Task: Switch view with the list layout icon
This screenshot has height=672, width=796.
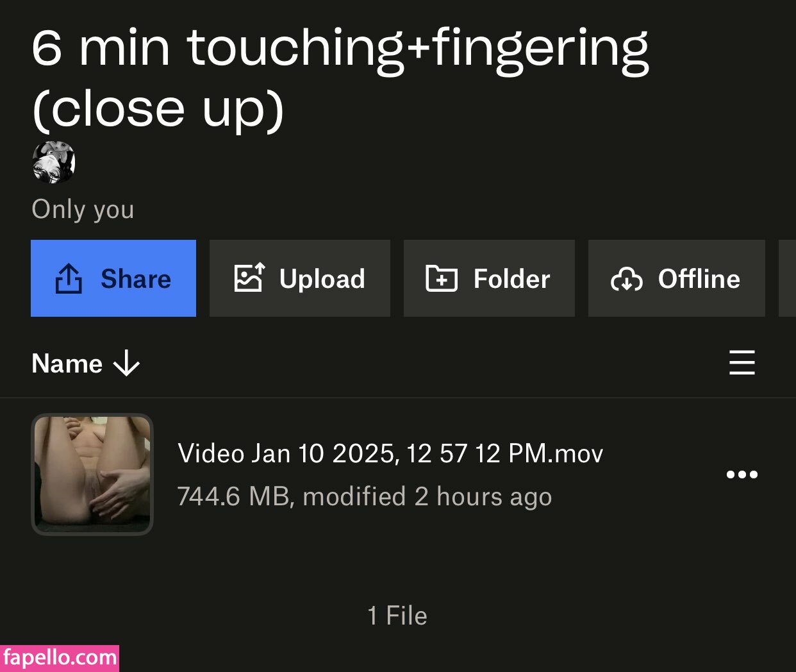Action: click(x=742, y=363)
